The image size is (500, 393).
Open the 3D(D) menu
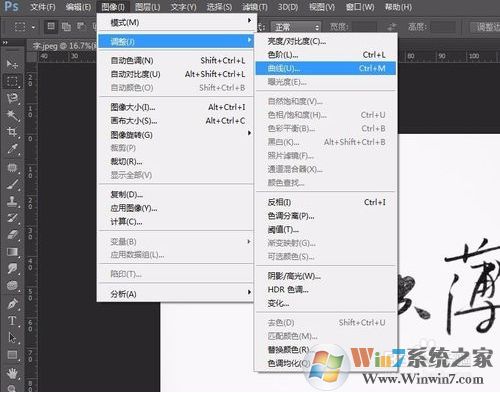tap(288, 7)
